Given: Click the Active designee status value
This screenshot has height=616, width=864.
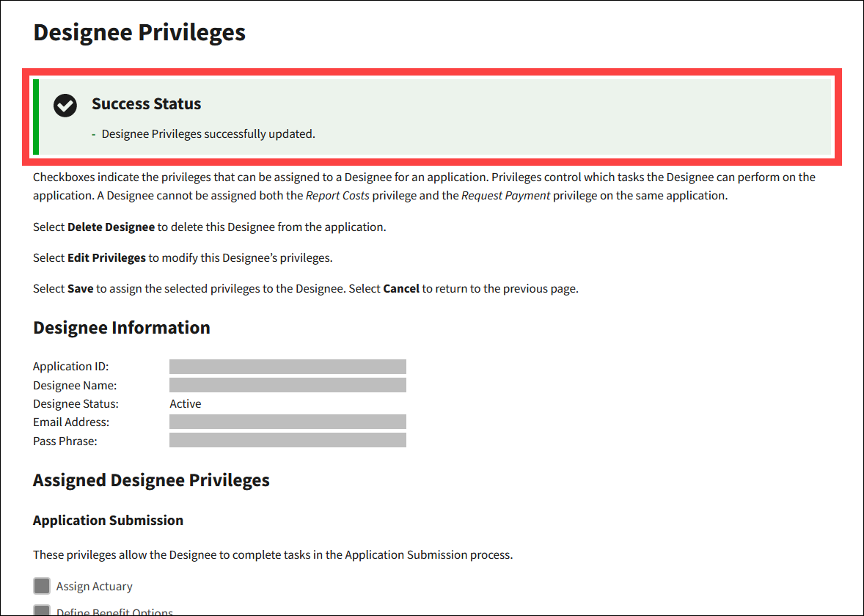Looking at the screenshot, I should [x=185, y=403].
